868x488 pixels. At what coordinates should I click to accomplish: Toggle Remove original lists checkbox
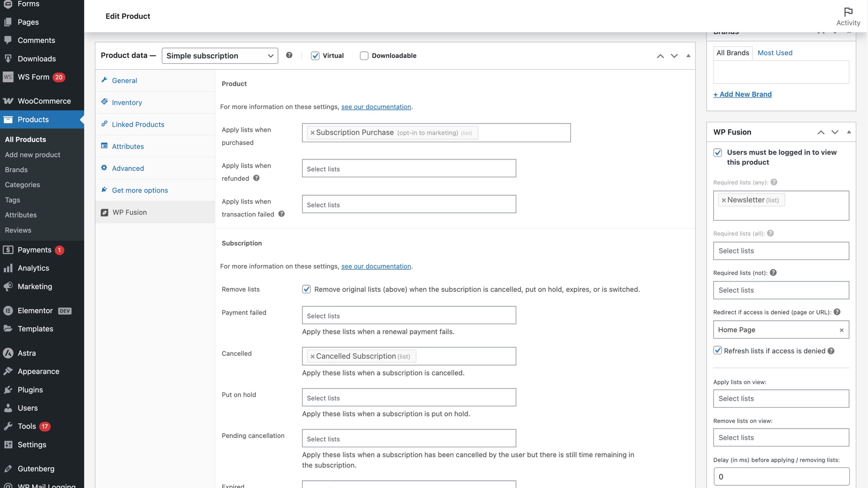307,289
